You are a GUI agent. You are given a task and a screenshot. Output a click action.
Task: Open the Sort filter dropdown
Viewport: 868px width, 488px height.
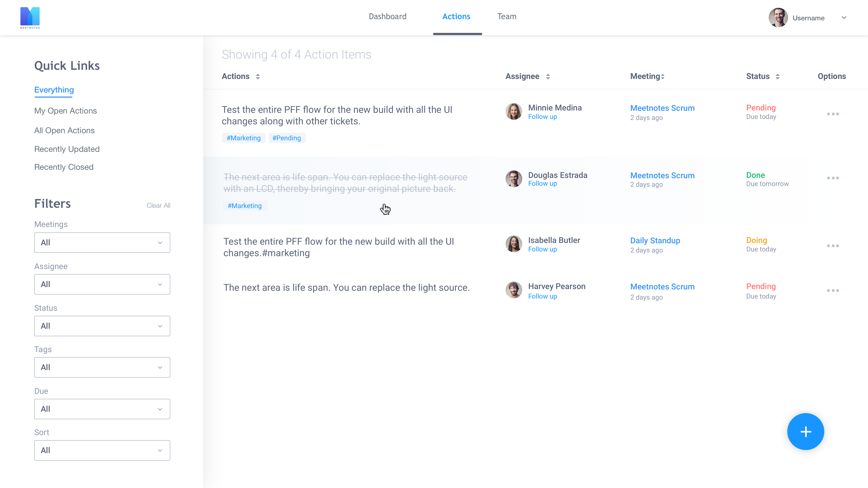point(102,451)
